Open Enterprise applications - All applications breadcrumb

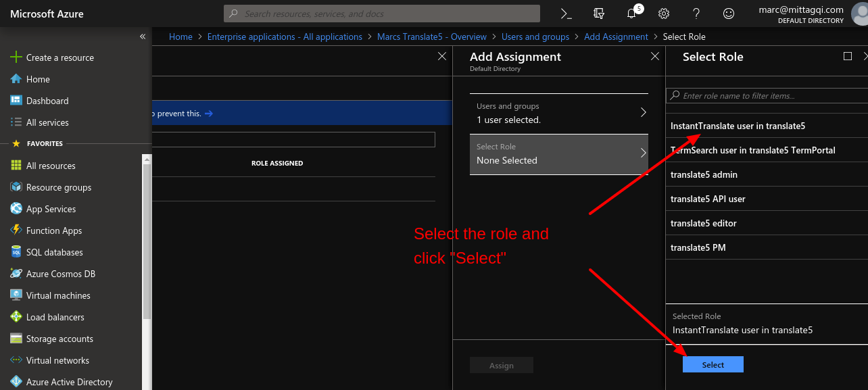(285, 36)
